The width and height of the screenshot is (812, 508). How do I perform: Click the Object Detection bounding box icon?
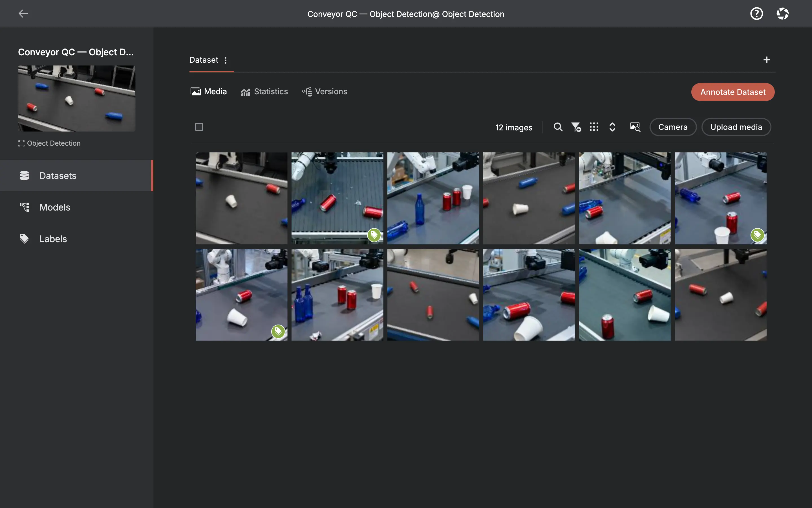(21, 143)
